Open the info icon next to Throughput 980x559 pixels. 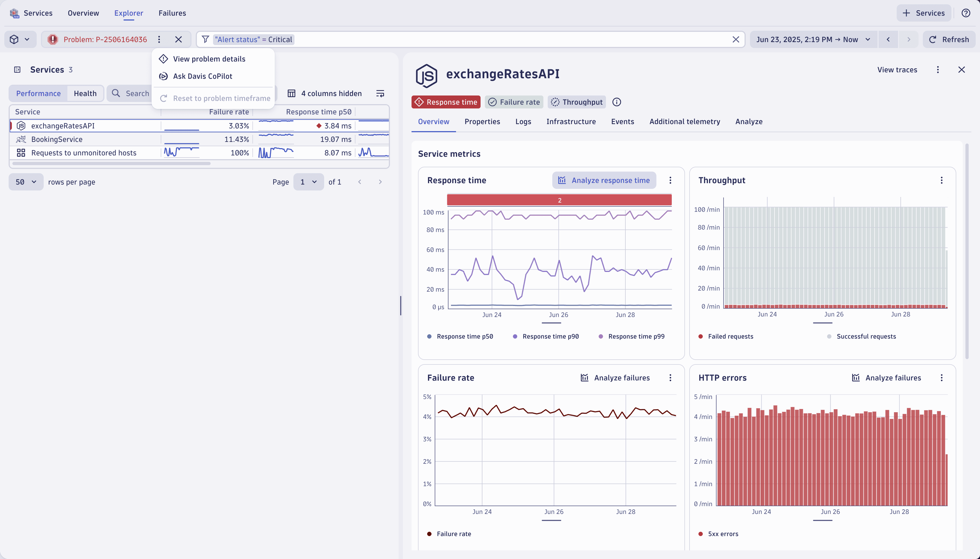616,102
